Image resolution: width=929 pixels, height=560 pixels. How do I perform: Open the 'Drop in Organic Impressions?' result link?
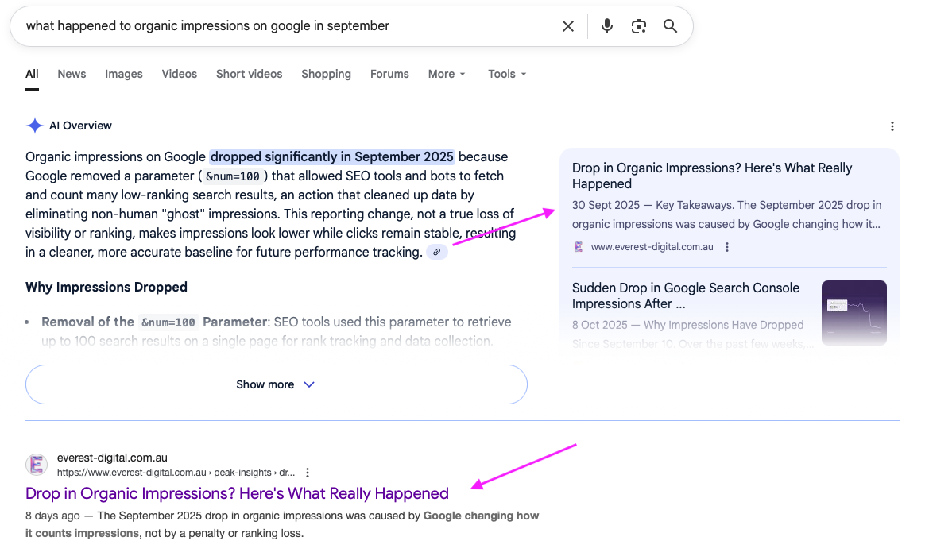237,493
